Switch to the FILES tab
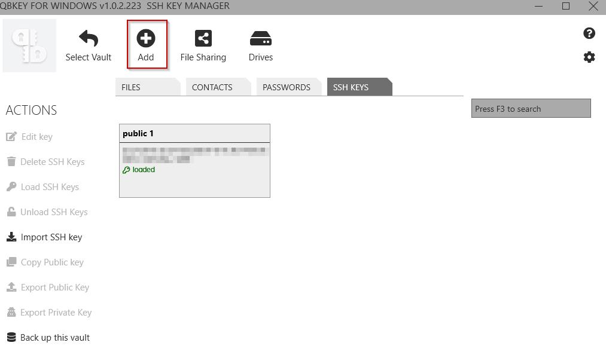This screenshot has height=364, width=606. (x=148, y=87)
